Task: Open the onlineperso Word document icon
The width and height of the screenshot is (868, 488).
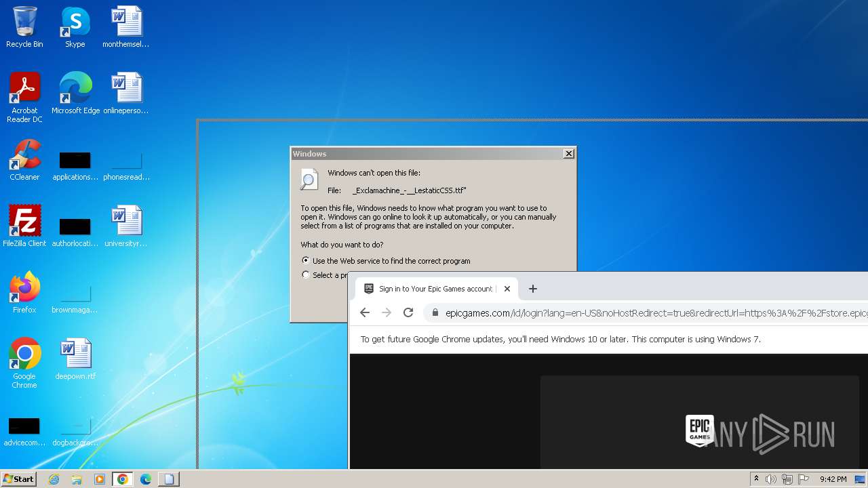Action: 126,94
